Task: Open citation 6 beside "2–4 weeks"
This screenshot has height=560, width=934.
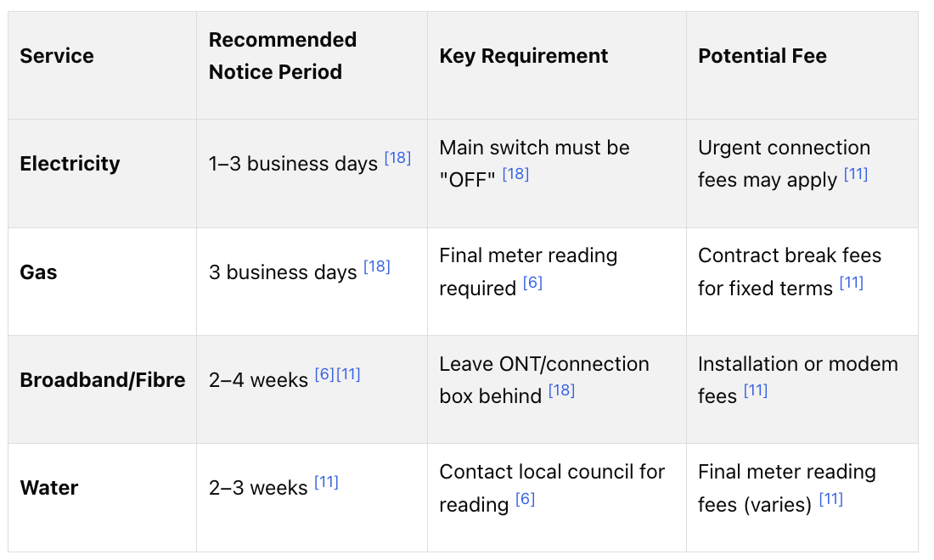Action: pyautogui.click(x=324, y=375)
